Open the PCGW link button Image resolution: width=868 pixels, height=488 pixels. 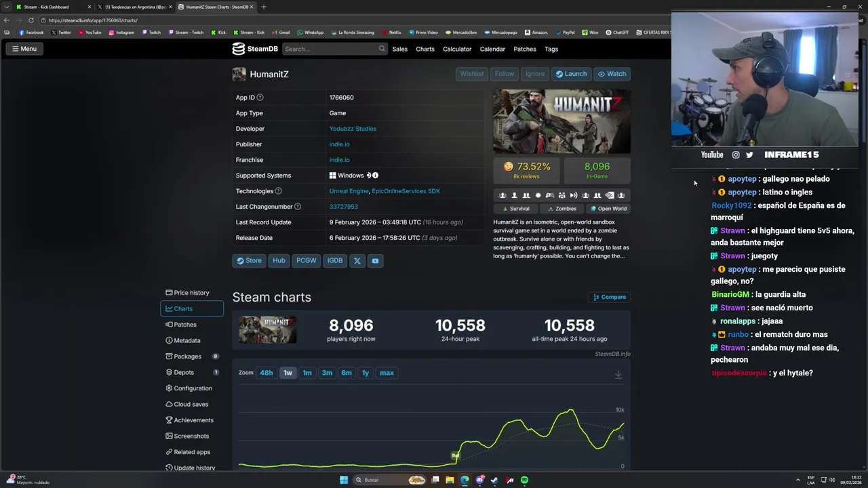click(306, 260)
